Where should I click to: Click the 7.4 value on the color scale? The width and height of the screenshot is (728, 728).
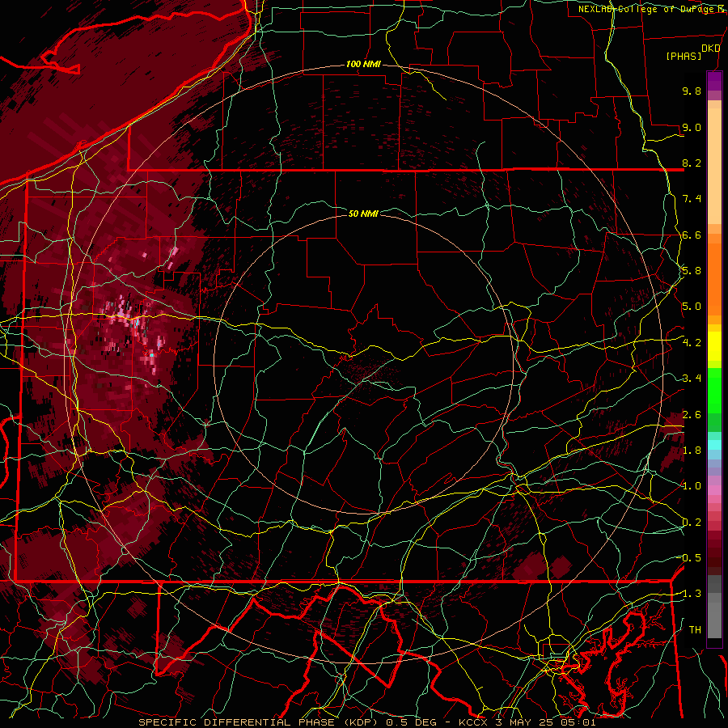[x=692, y=199]
